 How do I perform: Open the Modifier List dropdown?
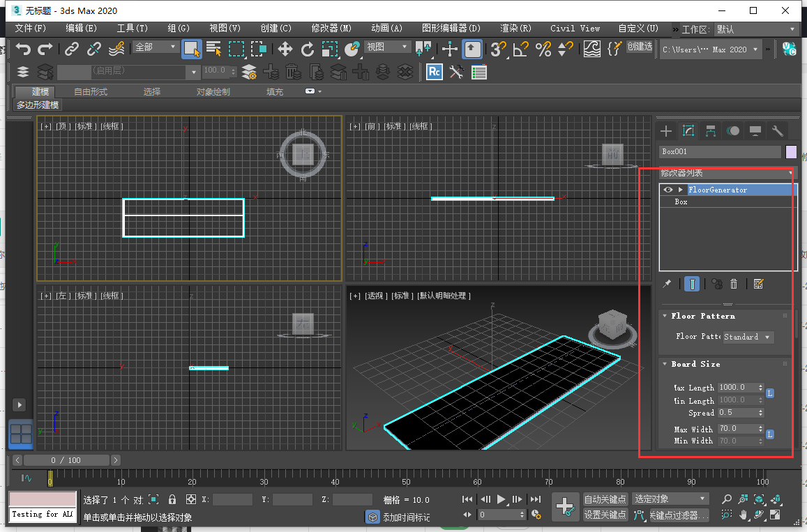point(727,173)
